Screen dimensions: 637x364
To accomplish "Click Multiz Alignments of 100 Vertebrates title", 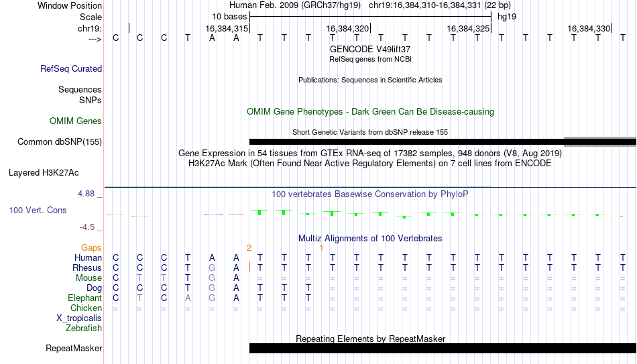I will click(x=370, y=239).
